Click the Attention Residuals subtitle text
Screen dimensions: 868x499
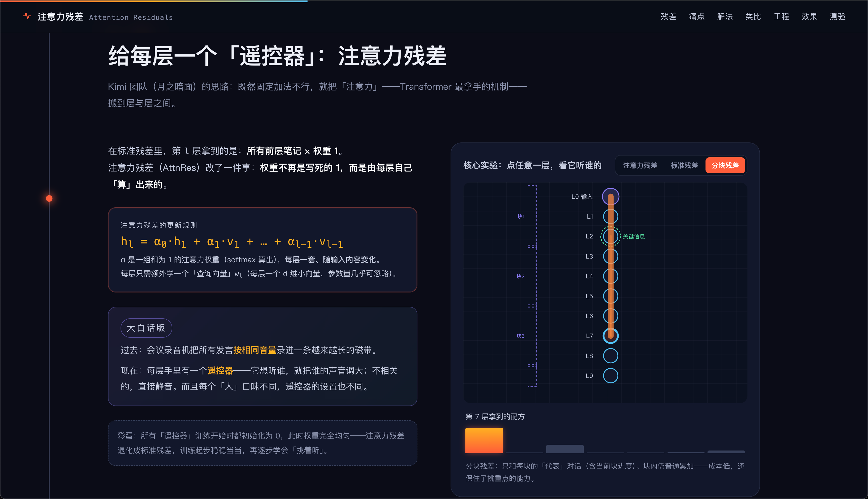tap(131, 18)
